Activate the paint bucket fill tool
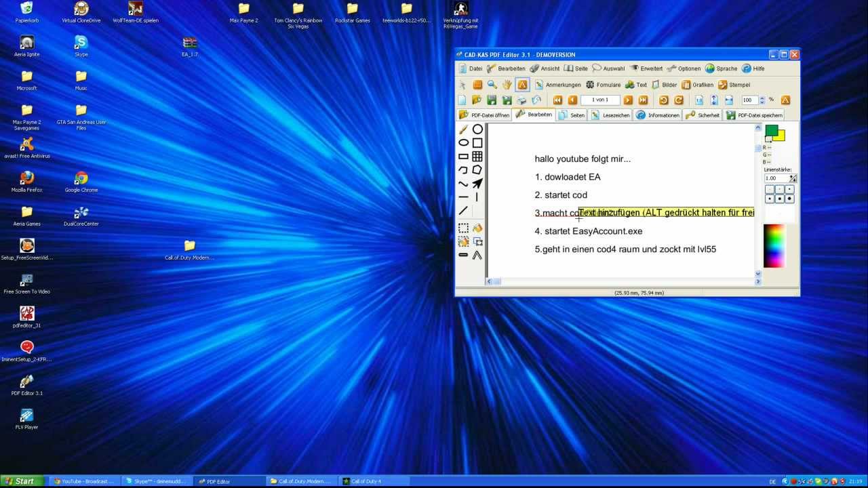 click(477, 228)
